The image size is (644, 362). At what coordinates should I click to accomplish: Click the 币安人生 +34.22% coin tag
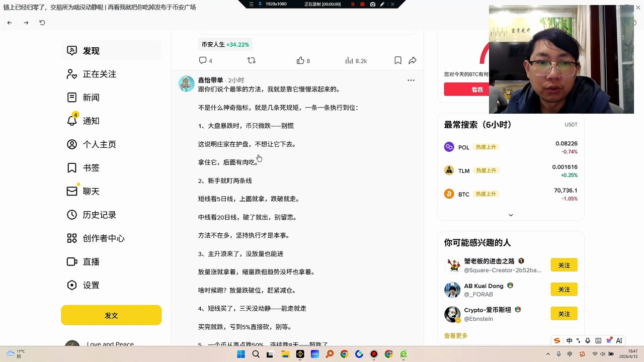pos(225,44)
